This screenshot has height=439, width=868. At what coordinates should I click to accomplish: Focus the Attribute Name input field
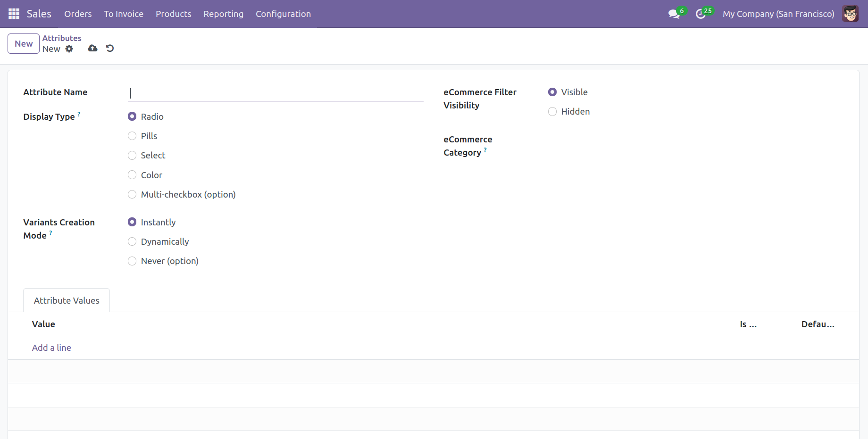pyautogui.click(x=275, y=93)
